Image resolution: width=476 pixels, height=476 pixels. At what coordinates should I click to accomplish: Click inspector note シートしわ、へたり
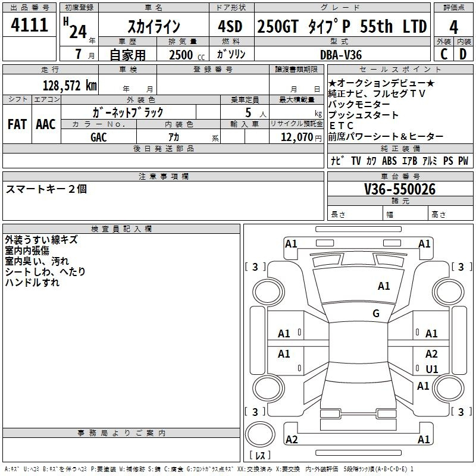coord(45,272)
